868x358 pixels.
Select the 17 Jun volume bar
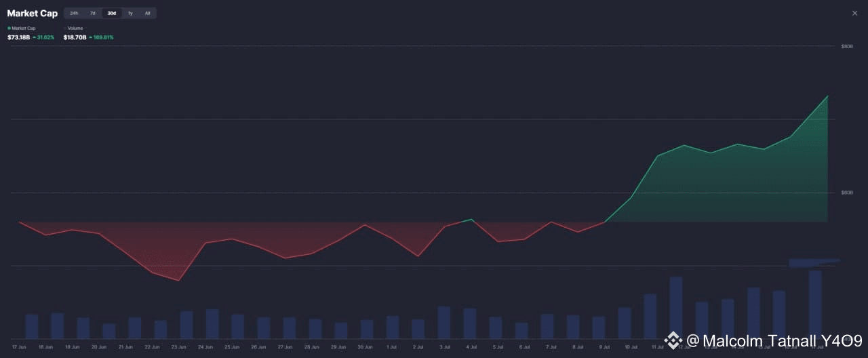coord(31,326)
